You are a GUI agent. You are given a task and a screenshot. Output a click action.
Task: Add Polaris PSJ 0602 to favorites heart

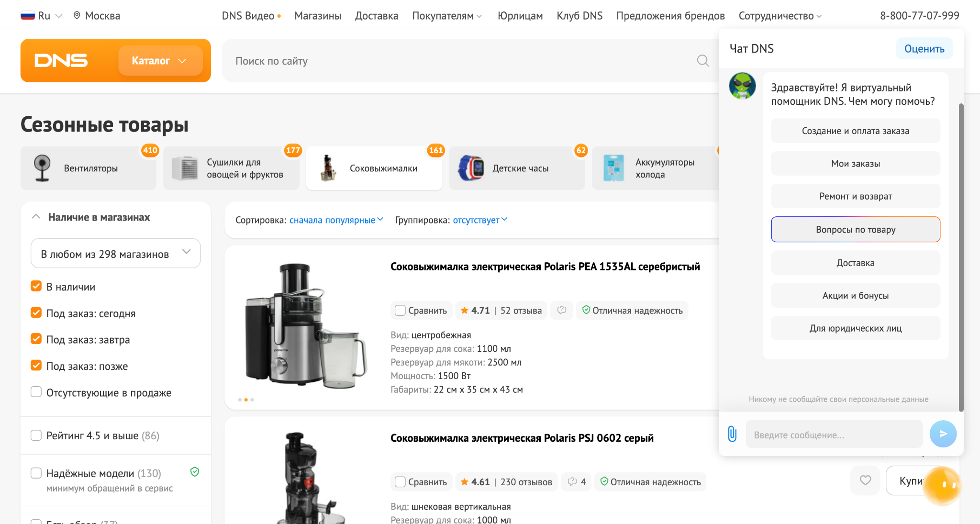click(x=865, y=480)
